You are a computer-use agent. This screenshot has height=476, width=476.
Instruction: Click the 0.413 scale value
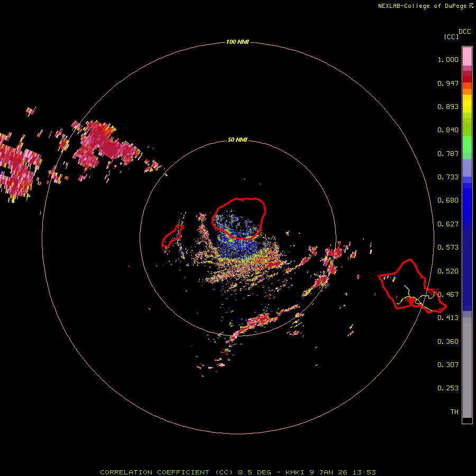click(448, 318)
